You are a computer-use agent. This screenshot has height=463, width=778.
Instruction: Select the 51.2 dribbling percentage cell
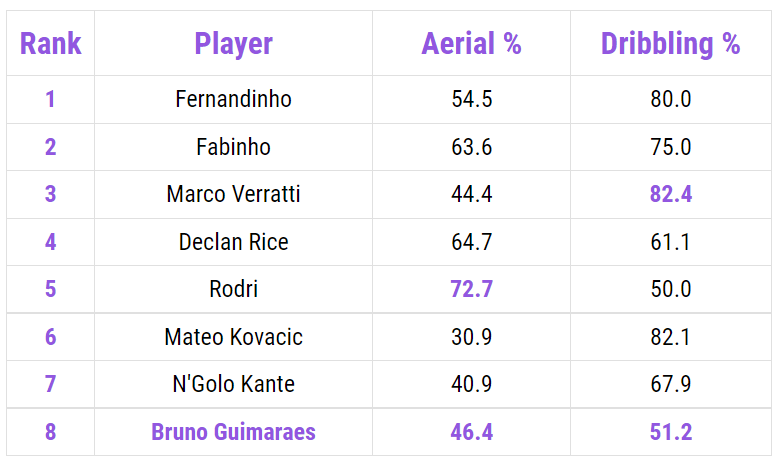click(670, 432)
